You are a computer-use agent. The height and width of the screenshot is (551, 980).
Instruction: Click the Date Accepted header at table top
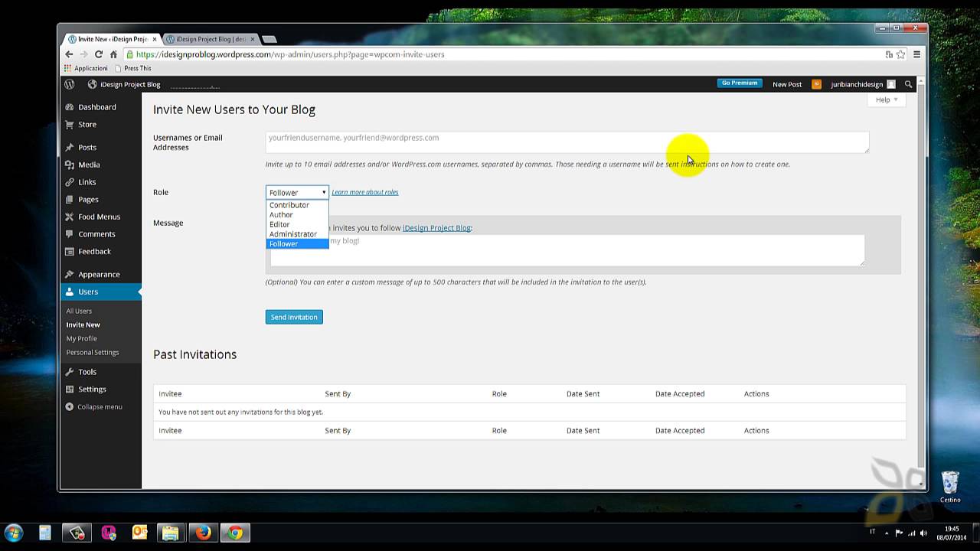680,393
